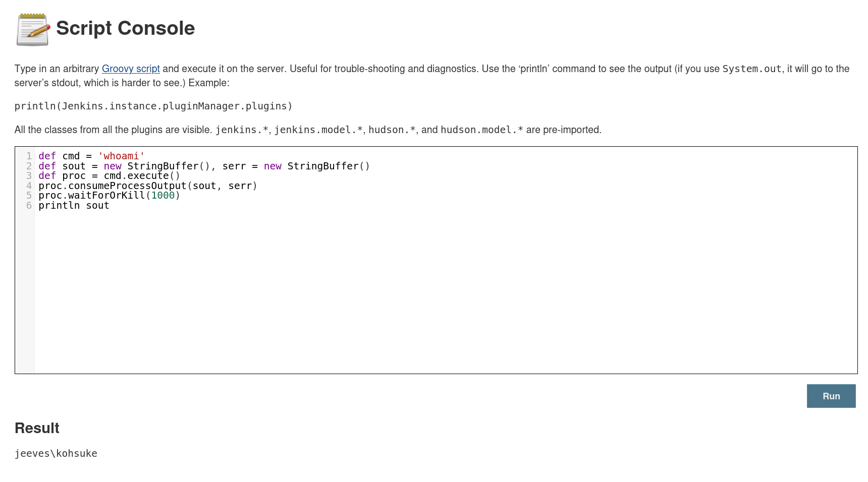Click line number 6 in the editor gutter
Screen dimensions: 868x482
[29, 206]
